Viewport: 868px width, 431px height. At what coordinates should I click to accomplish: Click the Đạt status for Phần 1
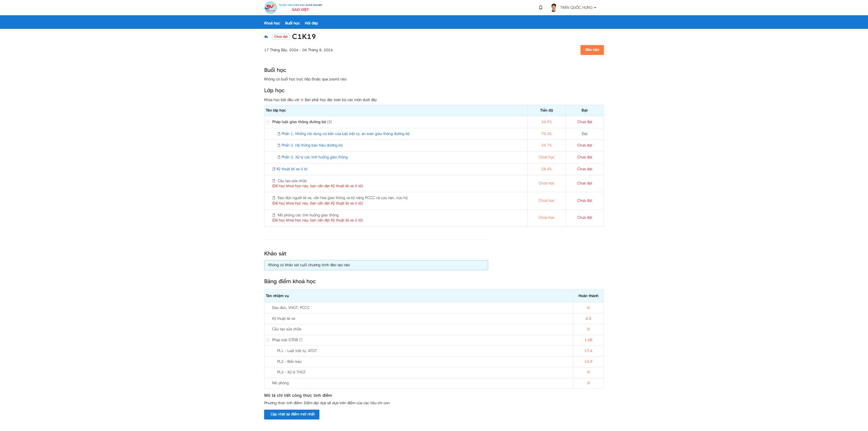[x=585, y=134]
